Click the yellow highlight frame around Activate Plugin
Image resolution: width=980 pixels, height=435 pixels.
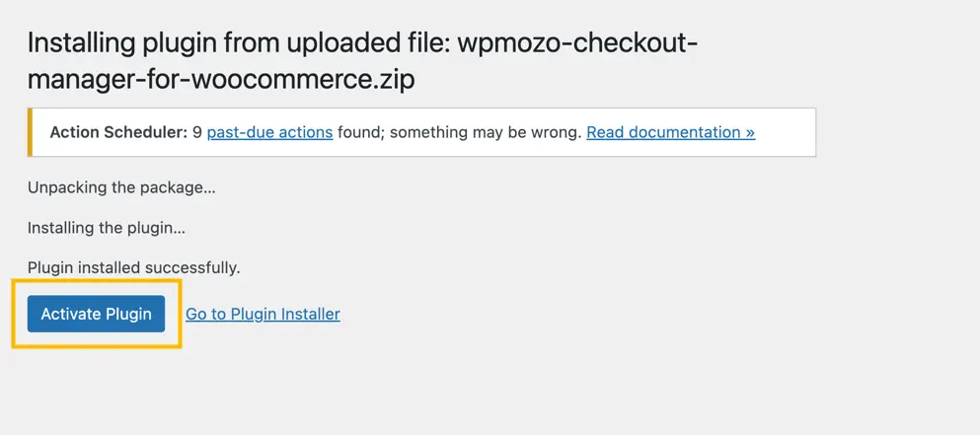tap(96, 282)
